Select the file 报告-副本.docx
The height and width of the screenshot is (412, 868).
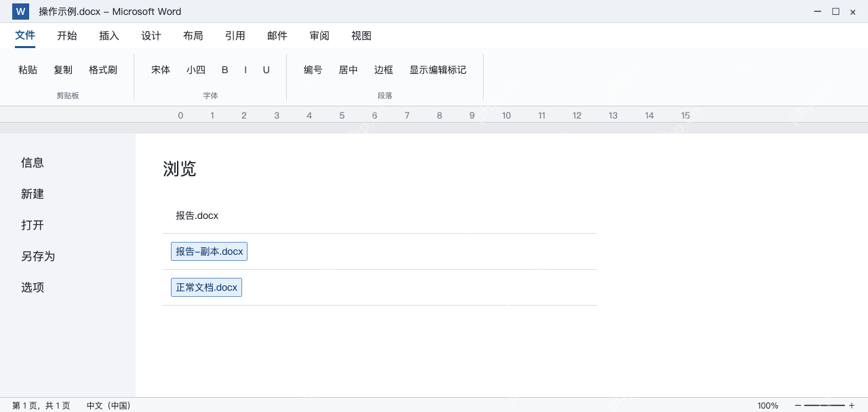(209, 251)
